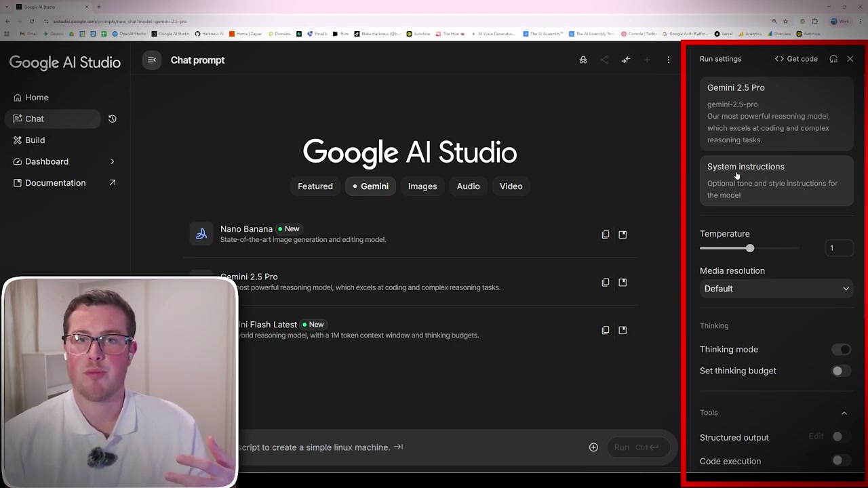Copy the Flash Latest model name

[606, 330]
